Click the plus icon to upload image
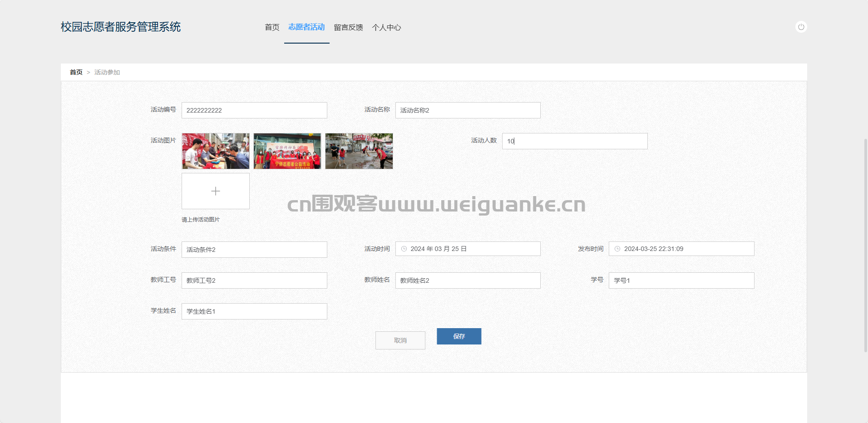 click(x=216, y=191)
